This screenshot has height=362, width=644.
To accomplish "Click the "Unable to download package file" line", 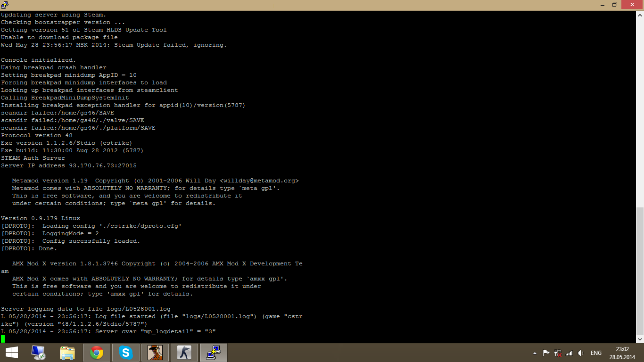I will (59, 37).
